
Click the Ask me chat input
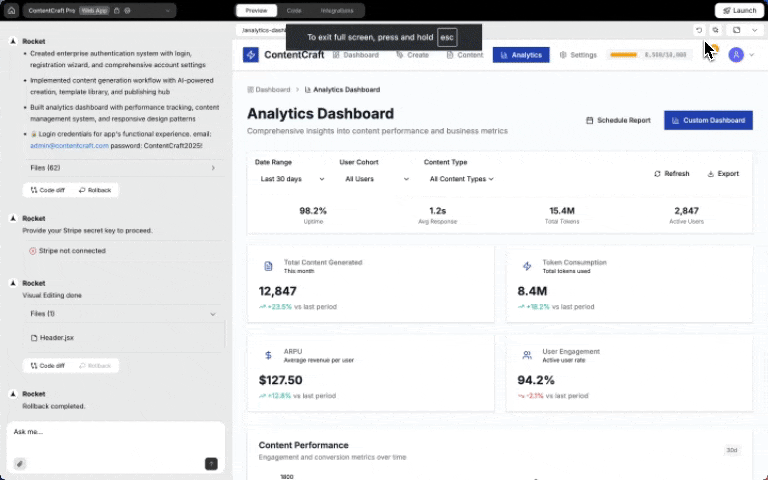(x=116, y=432)
